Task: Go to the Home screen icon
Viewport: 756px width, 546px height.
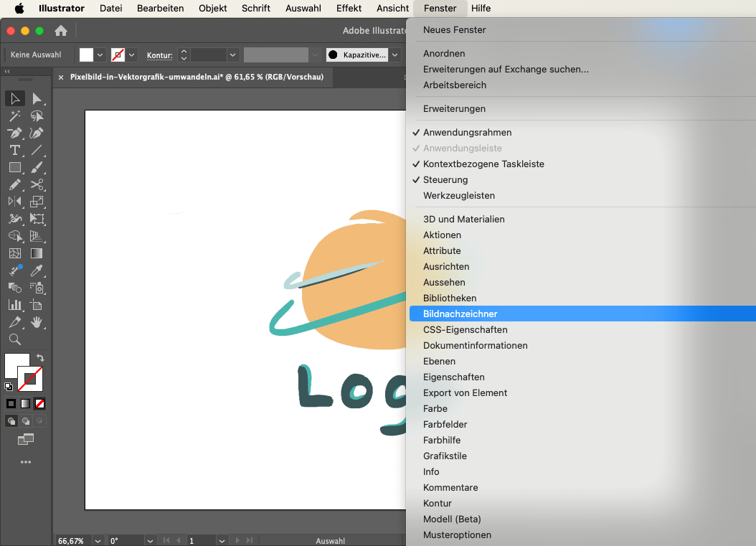Action: pos(61,31)
